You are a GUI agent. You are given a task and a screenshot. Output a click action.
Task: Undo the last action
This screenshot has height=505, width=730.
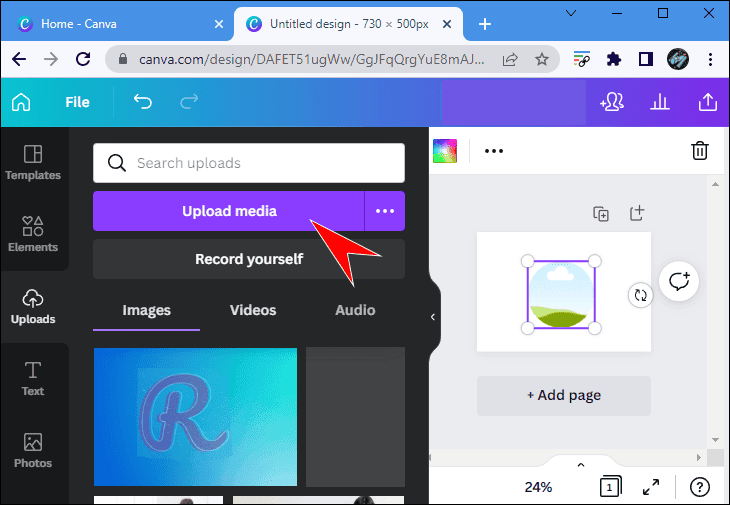click(143, 102)
